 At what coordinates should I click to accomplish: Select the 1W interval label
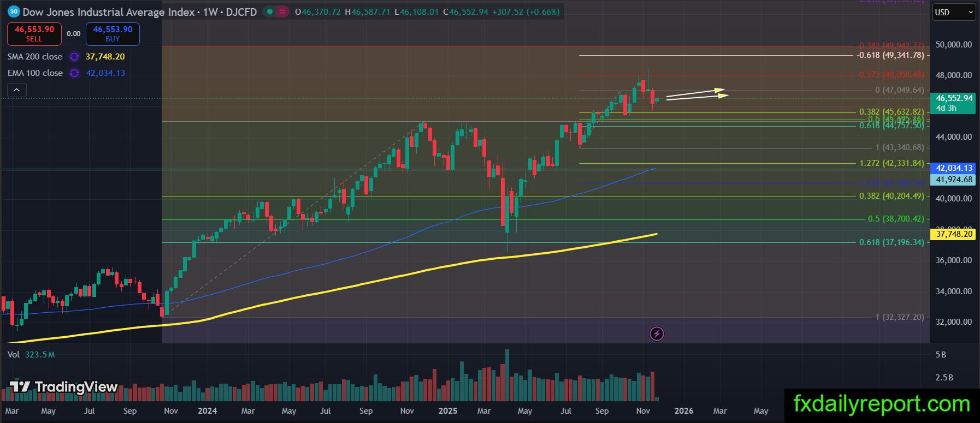tap(210, 11)
